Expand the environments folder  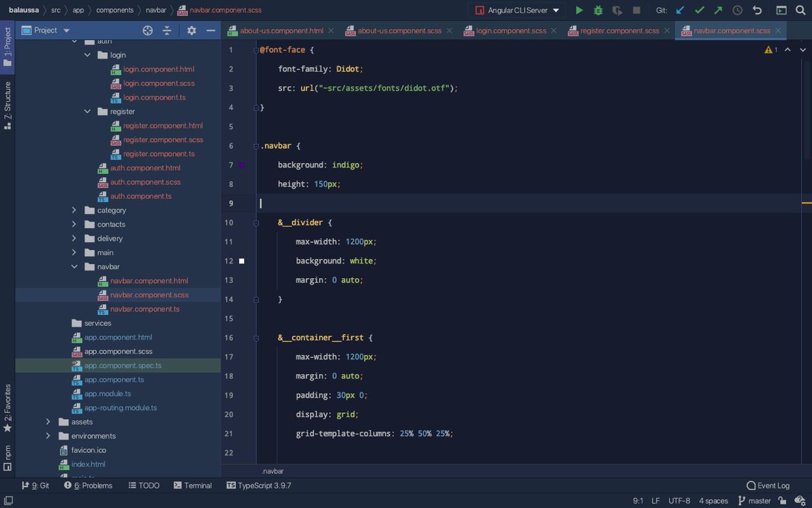point(48,436)
